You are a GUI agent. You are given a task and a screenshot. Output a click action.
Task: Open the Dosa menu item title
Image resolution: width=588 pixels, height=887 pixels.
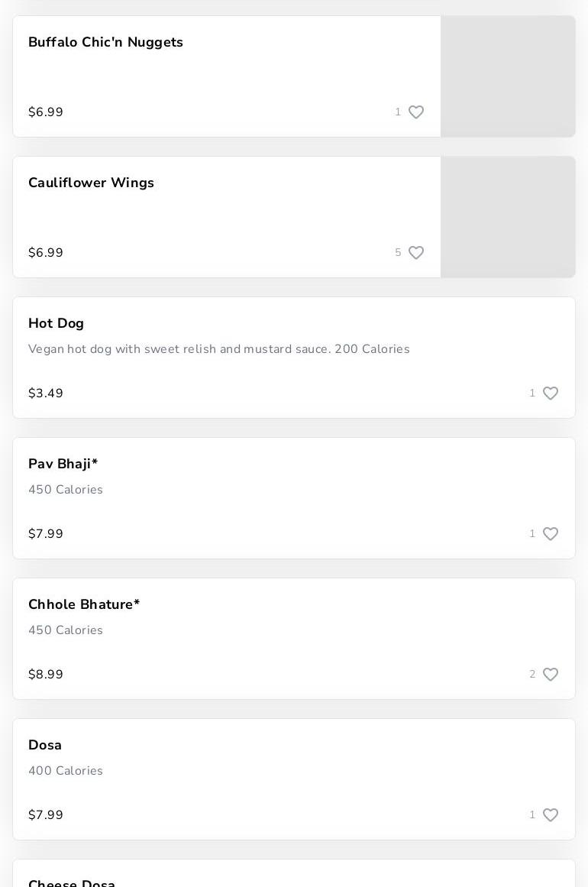coord(45,746)
